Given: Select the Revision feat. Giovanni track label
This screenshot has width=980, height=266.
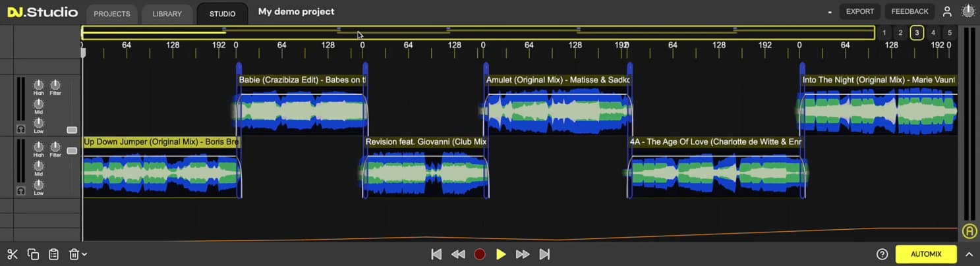Looking at the screenshot, I should tap(426, 142).
